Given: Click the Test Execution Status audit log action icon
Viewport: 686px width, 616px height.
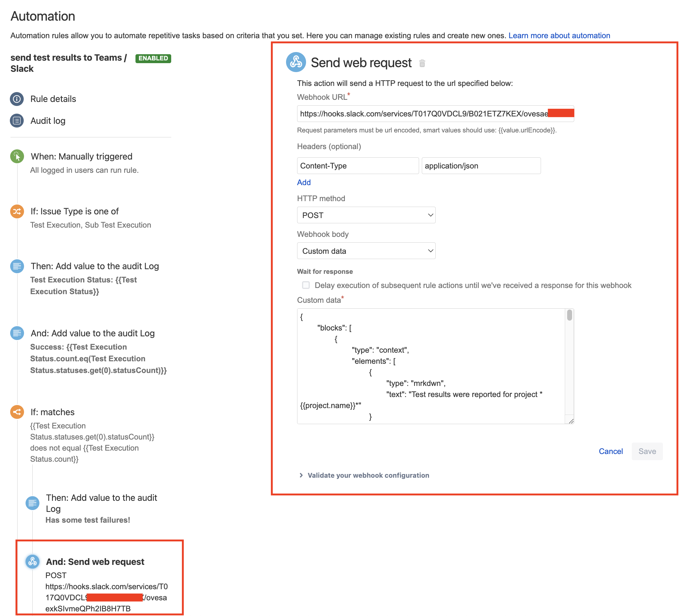Looking at the screenshot, I should click(x=17, y=266).
